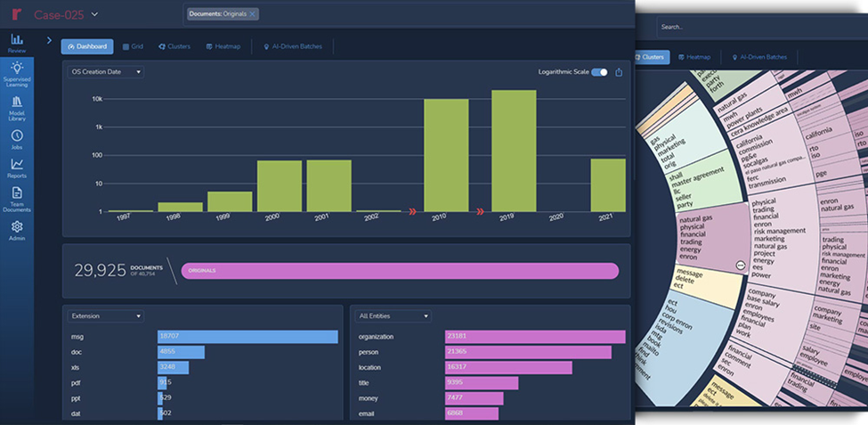Screen dimensions: 868x425
Task: Select the organization entity bar 23181
Action: coord(535,337)
